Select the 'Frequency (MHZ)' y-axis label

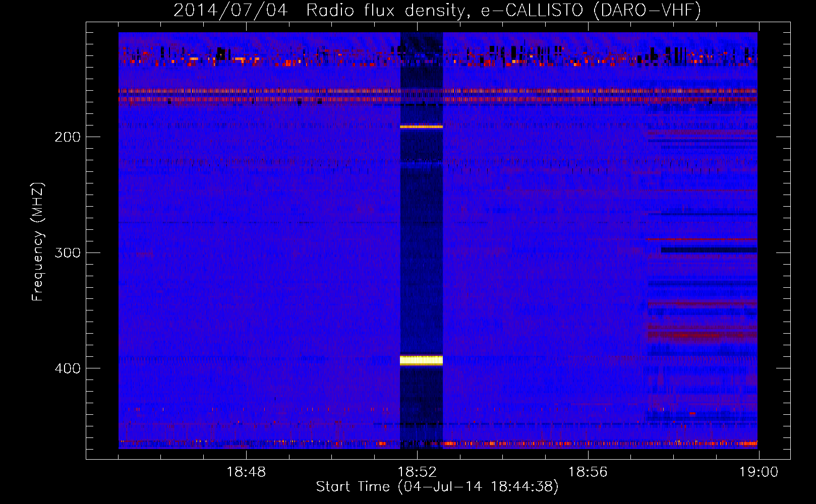(38, 241)
